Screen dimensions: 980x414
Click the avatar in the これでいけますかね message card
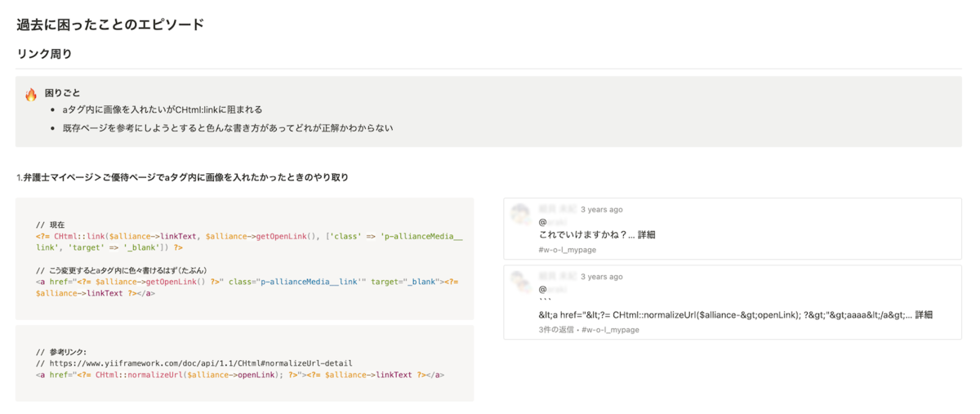[519, 214]
